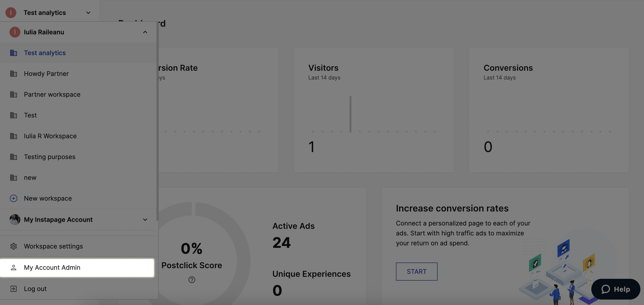Click the chat bubble icon in Help button

606,289
